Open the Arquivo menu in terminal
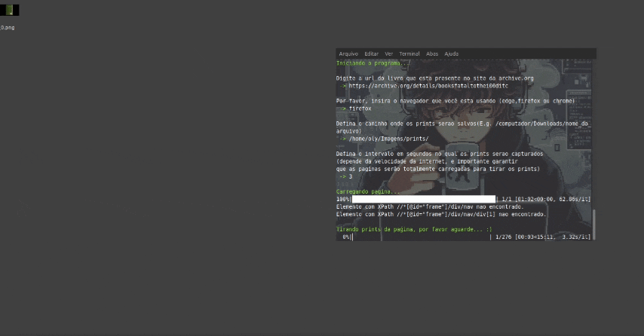The width and height of the screenshot is (644, 336). tap(348, 53)
